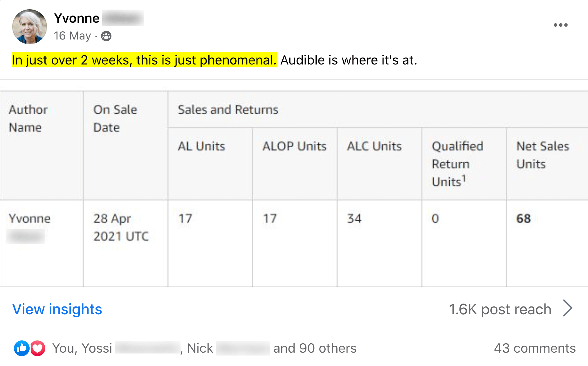This screenshot has width=588, height=366.
Task: Click the group audience icon next to date
Action: click(106, 36)
